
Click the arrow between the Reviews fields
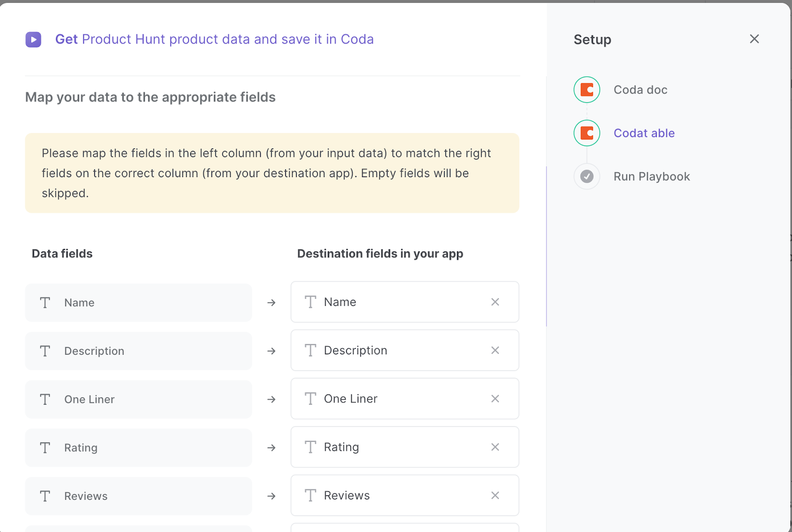pyautogui.click(x=271, y=496)
